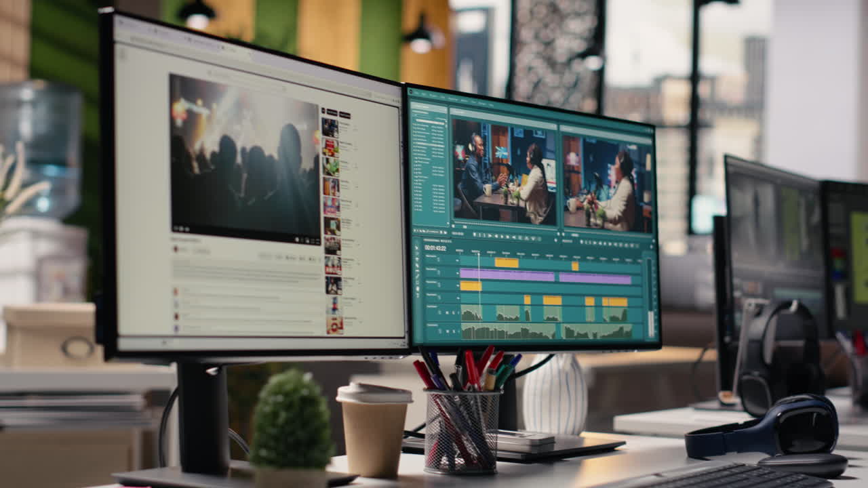Click the program preview monitor showing the woman

click(x=607, y=183)
